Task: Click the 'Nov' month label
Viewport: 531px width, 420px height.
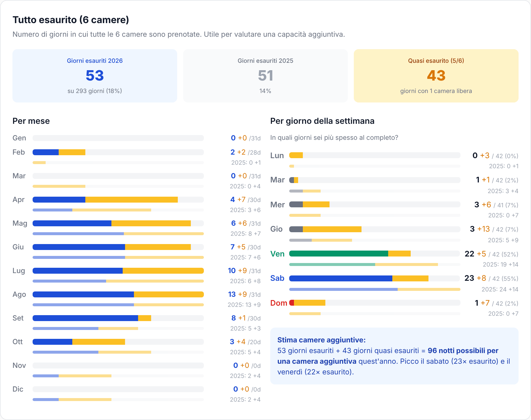Action: [19, 366]
